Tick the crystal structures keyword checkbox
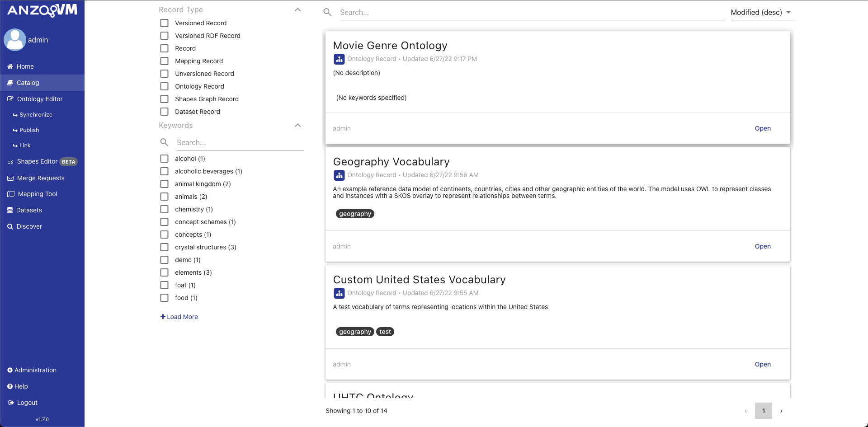The width and height of the screenshot is (868, 427). tap(165, 247)
